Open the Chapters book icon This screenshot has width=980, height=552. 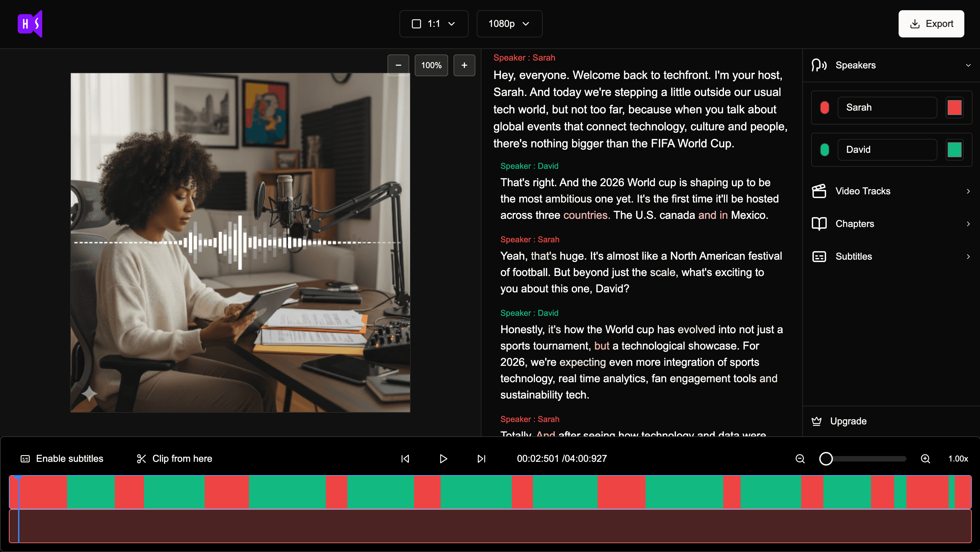[819, 224]
